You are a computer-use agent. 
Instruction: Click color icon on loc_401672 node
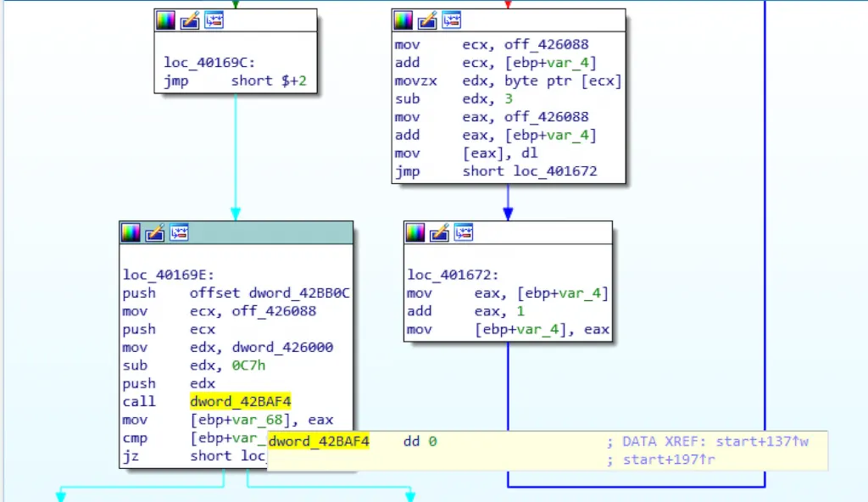pos(415,232)
